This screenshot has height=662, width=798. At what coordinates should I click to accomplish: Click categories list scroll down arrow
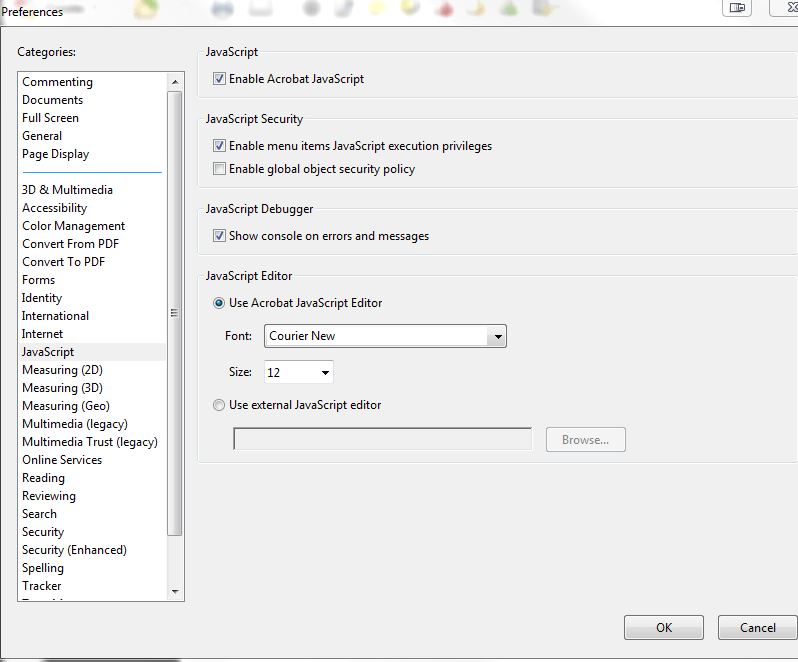point(175,592)
